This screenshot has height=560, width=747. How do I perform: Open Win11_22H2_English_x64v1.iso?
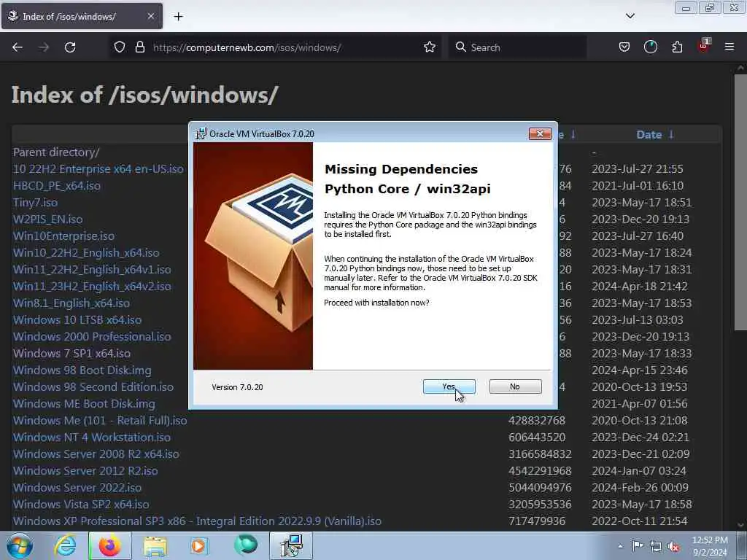click(x=92, y=270)
